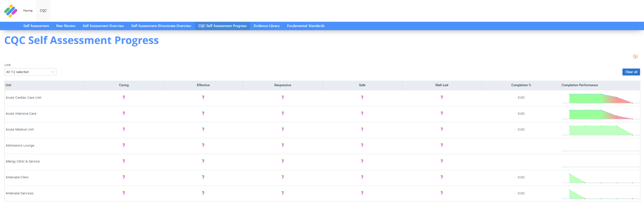Click Effective question mark for Acute Intensive Care
644x202 pixels.
pyautogui.click(x=203, y=113)
